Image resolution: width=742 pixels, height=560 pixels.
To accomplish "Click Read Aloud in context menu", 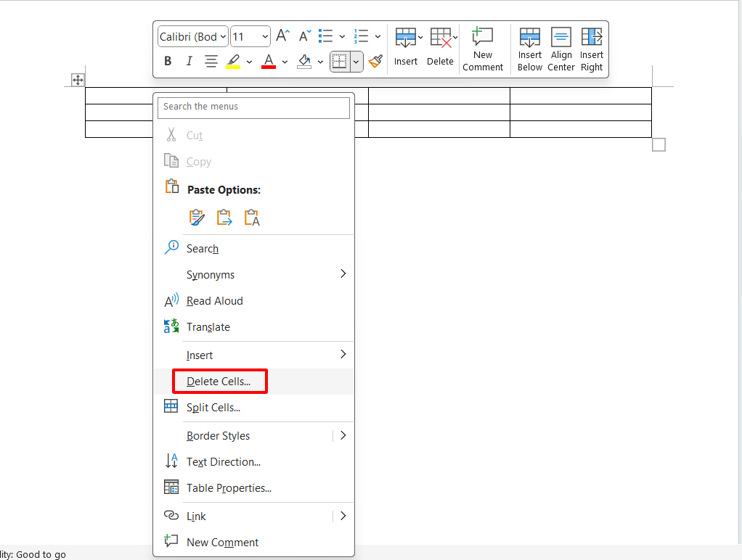I will tap(215, 301).
